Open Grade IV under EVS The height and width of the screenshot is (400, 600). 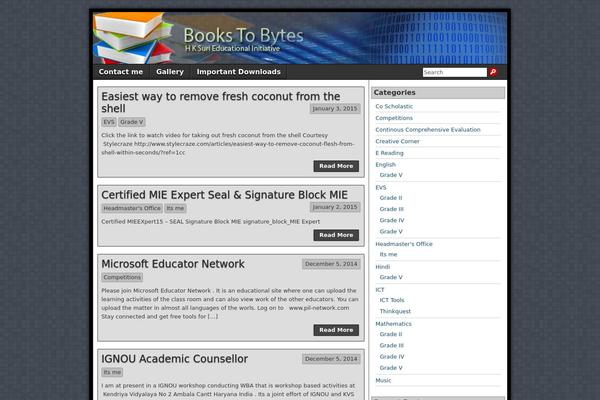(392, 220)
